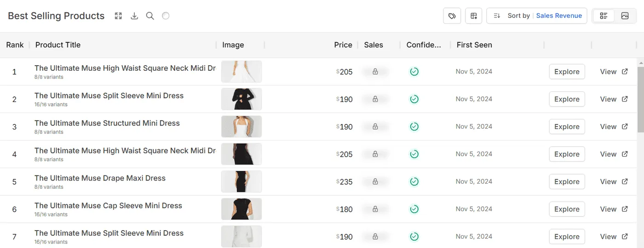Click the Product Title column header
644x248 pixels.
(58, 45)
